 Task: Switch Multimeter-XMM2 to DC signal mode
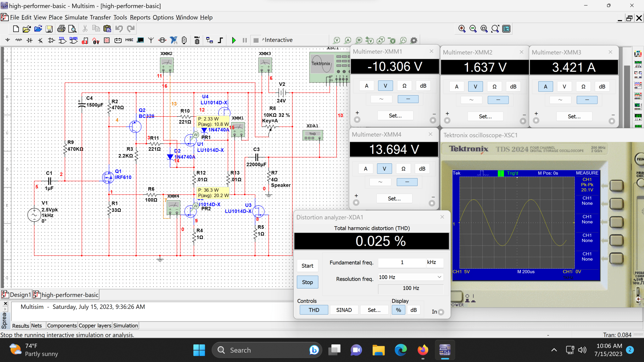pos(498,100)
